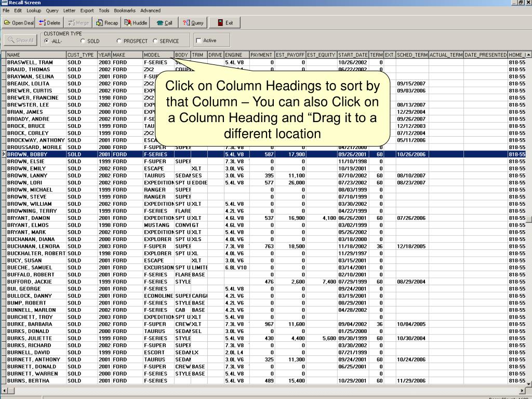Viewport: 532px width, 399px height.
Task: Click the Delete toolbar button
Action: [x=49, y=23]
